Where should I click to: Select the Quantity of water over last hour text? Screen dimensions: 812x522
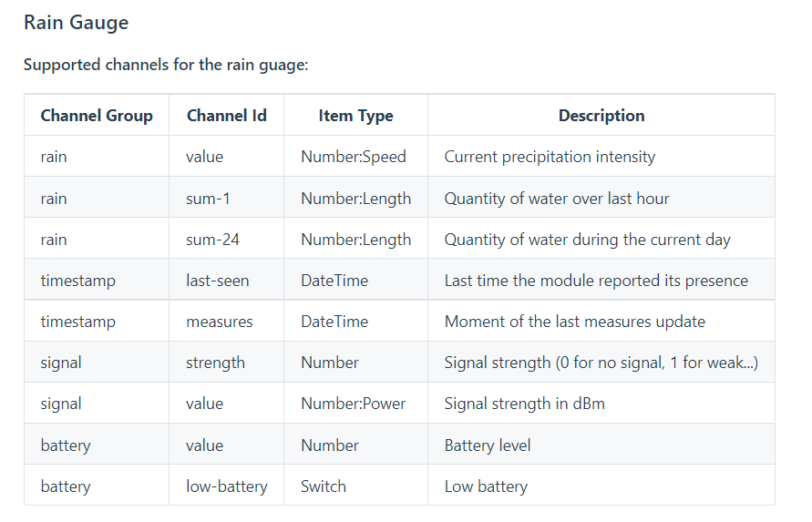pyautogui.click(x=557, y=199)
